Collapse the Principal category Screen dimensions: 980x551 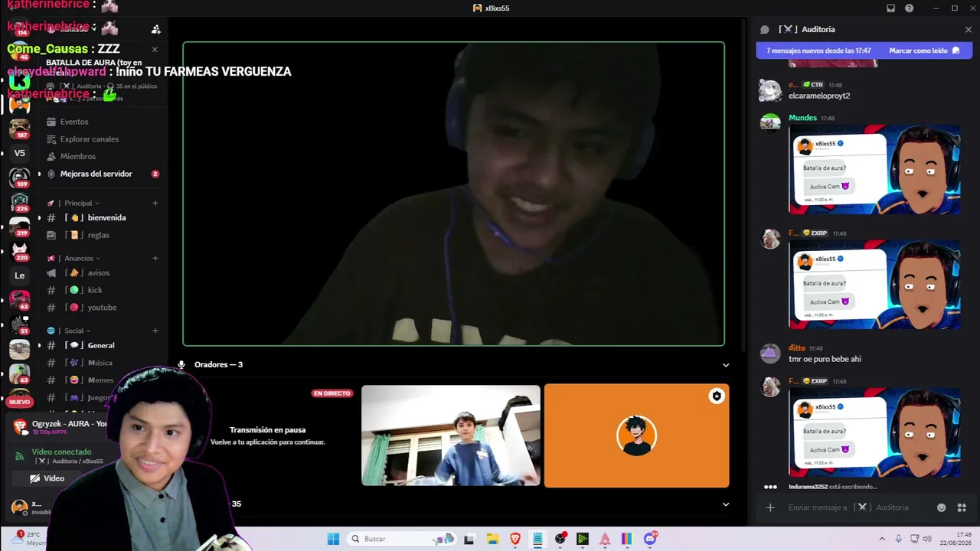79,203
